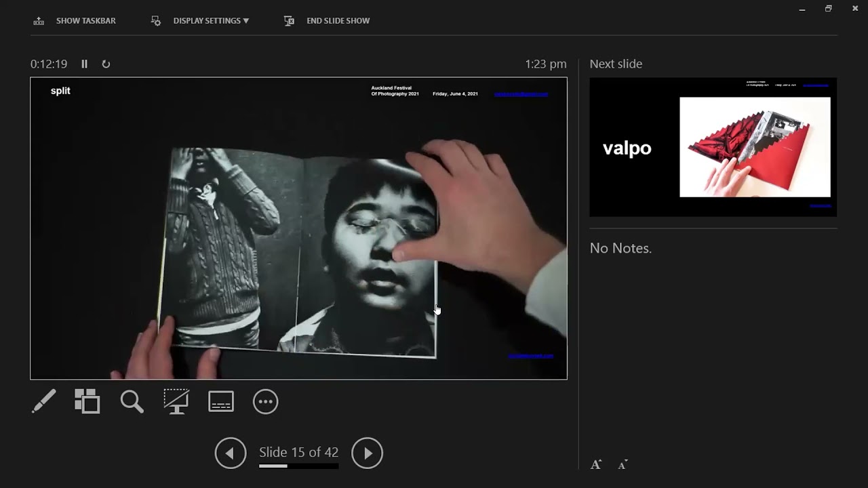Click the Slide 15 of 42 text
This screenshot has height=488, width=868.
(x=298, y=452)
